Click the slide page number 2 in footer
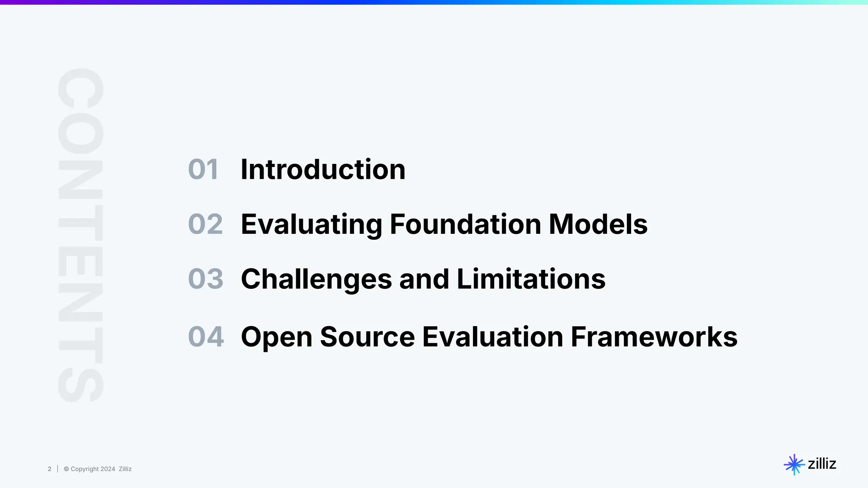The height and width of the screenshot is (488, 868). pyautogui.click(x=50, y=469)
